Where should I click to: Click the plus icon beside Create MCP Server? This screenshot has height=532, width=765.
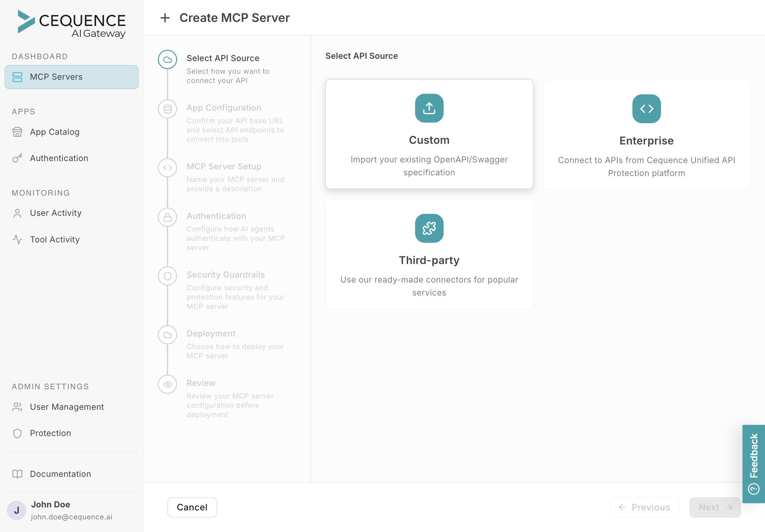click(165, 18)
